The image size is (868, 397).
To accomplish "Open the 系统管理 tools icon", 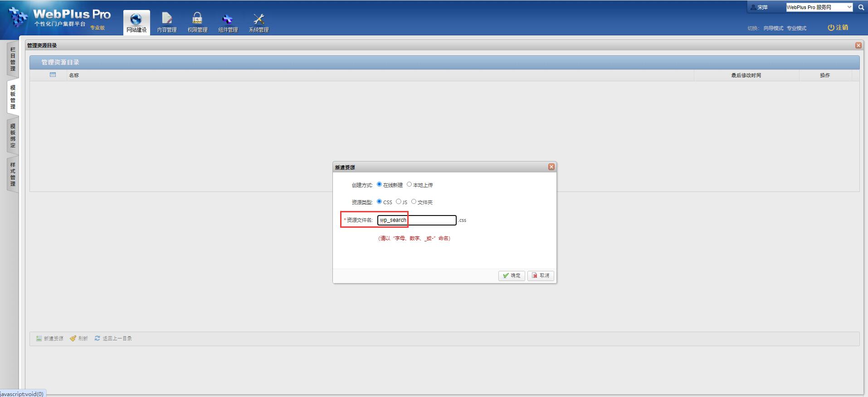I will click(x=258, y=19).
